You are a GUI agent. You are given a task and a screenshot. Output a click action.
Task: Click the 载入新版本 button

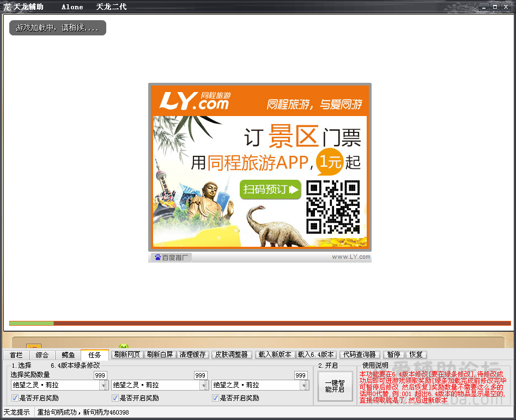(275, 355)
